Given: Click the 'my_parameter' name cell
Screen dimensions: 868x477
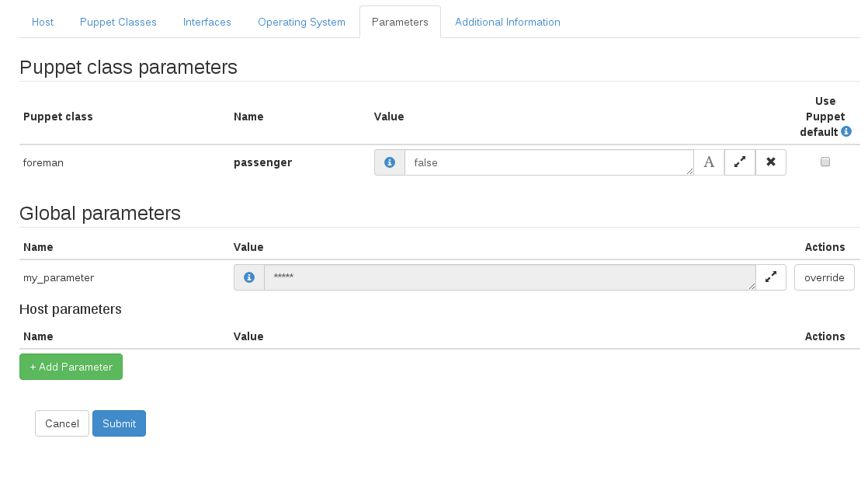Looking at the screenshot, I should (x=59, y=277).
